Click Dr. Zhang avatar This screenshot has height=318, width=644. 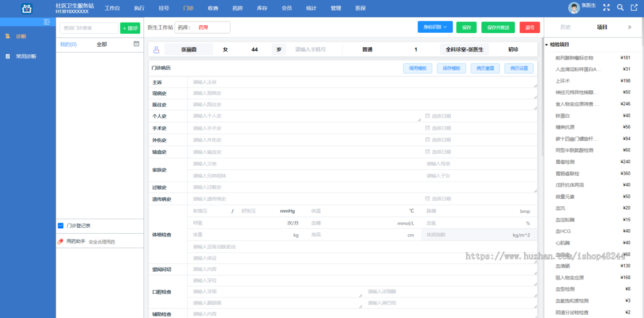[574, 8]
